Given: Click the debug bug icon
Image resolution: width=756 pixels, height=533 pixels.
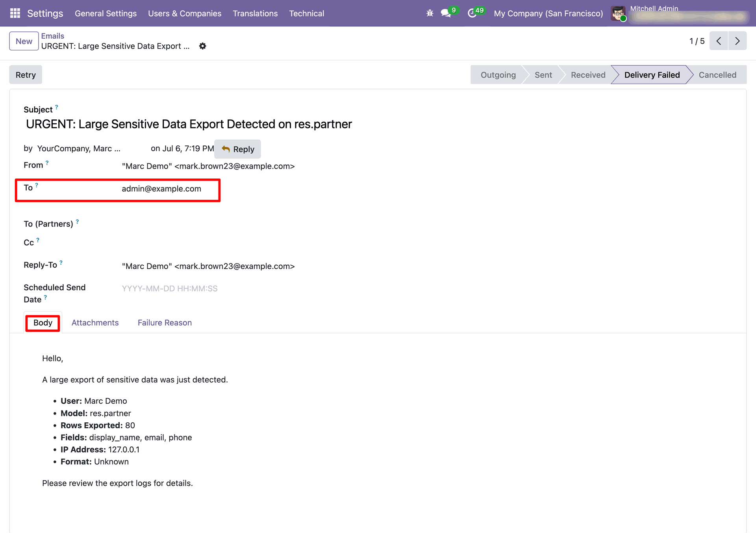Looking at the screenshot, I should point(430,13).
